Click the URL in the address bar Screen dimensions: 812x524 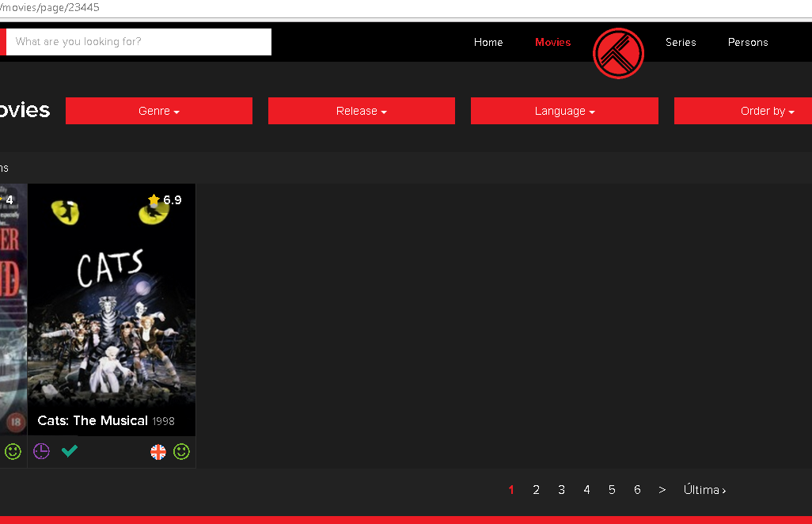click(50, 8)
